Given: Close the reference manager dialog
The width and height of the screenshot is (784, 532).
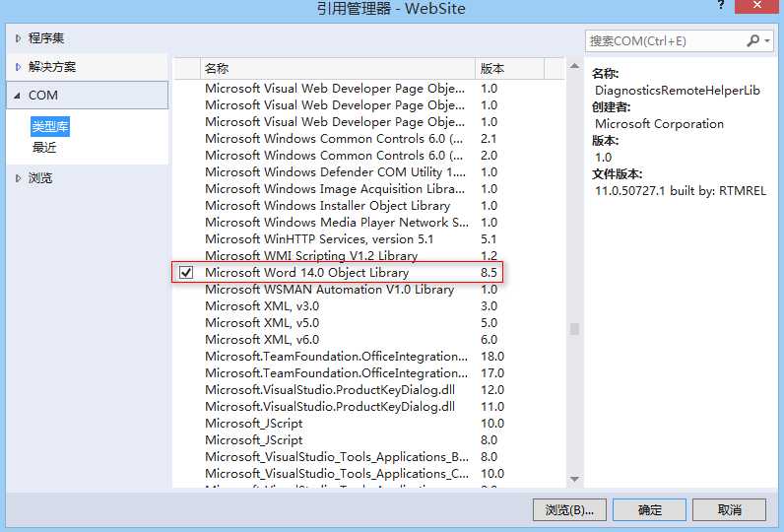Looking at the screenshot, I should point(756,6).
